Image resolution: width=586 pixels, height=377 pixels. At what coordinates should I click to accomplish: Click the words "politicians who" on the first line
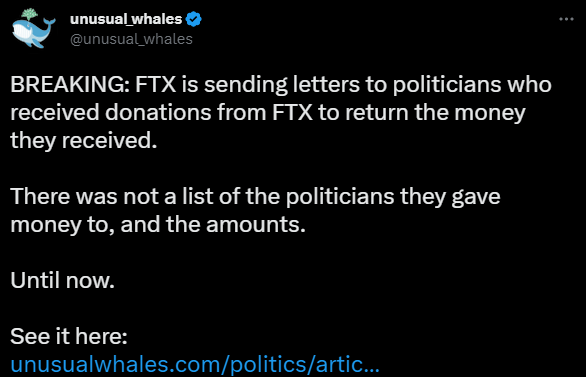click(x=472, y=84)
